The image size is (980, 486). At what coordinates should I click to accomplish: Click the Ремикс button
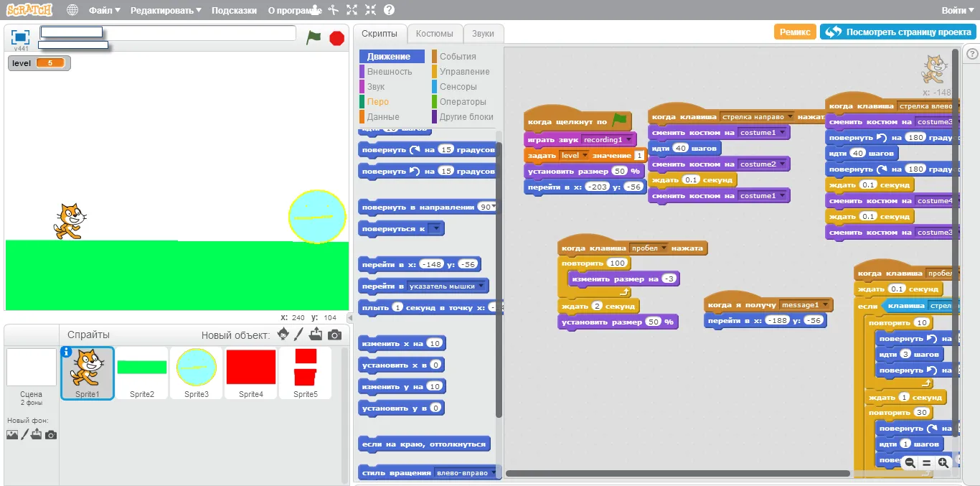click(795, 32)
